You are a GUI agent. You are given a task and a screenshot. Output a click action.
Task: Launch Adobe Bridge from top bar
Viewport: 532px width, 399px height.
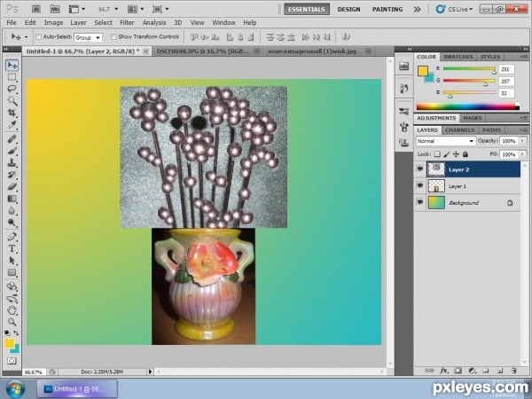pos(36,9)
